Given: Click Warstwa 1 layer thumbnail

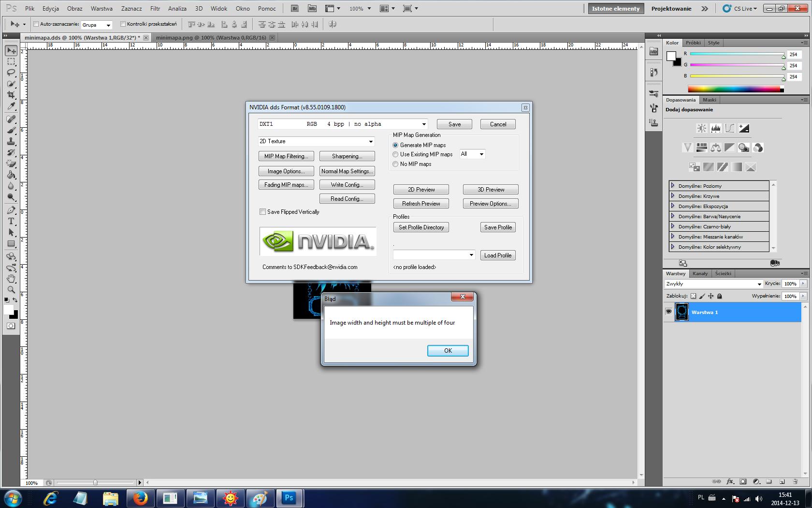Looking at the screenshot, I should (681, 312).
